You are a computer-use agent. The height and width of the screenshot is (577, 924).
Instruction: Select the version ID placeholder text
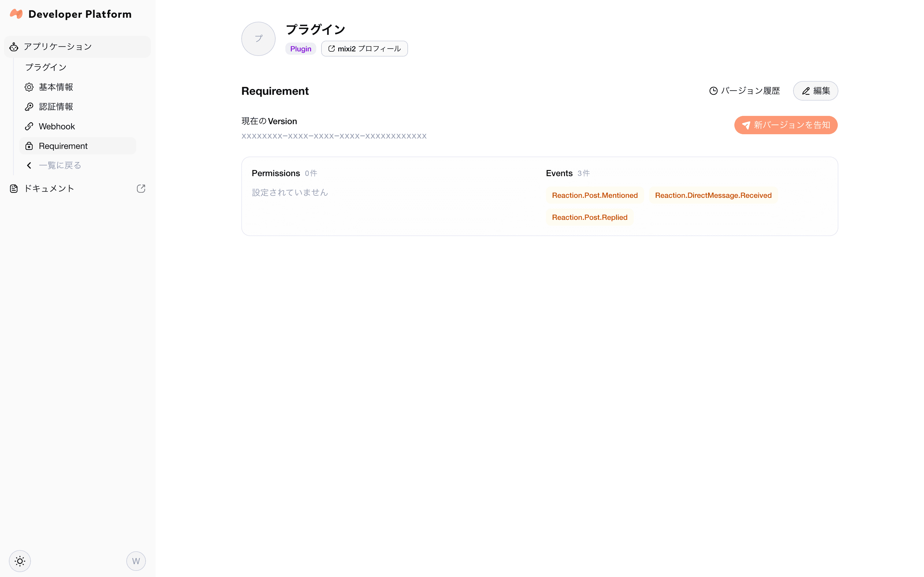click(334, 136)
